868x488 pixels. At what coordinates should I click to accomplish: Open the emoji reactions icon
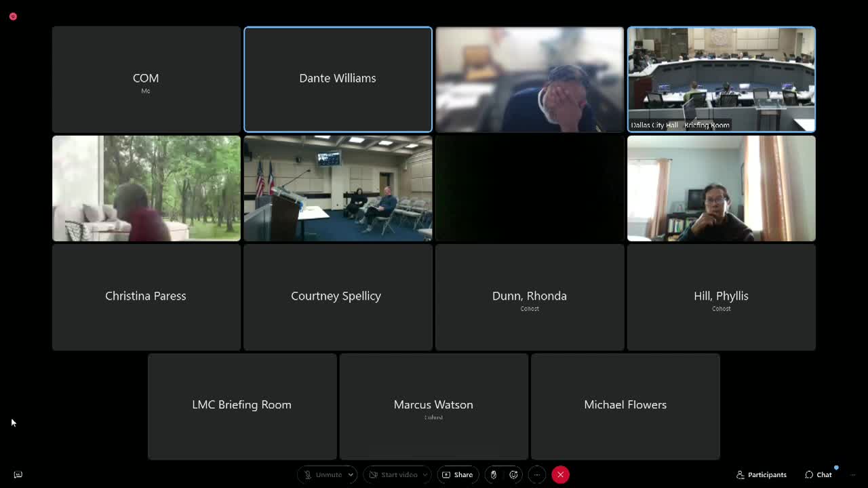(514, 474)
